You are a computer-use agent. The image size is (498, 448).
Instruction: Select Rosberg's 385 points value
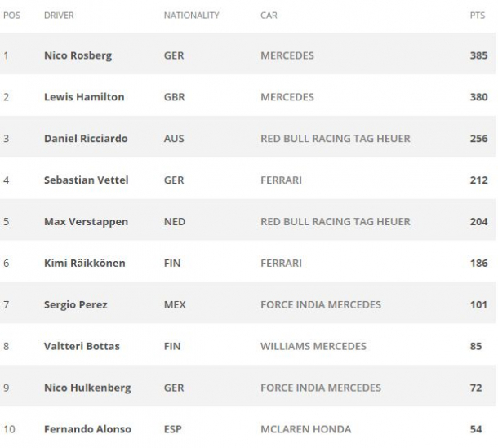coord(478,55)
